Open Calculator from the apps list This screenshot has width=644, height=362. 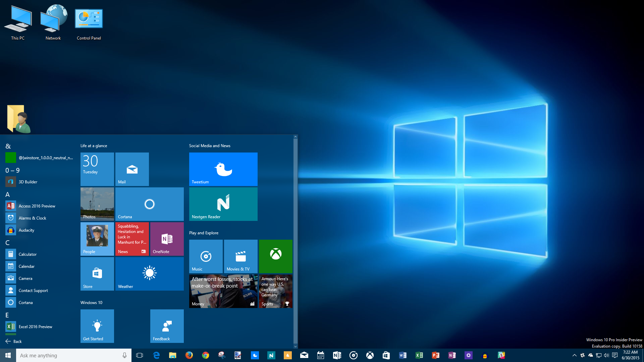pos(28,254)
